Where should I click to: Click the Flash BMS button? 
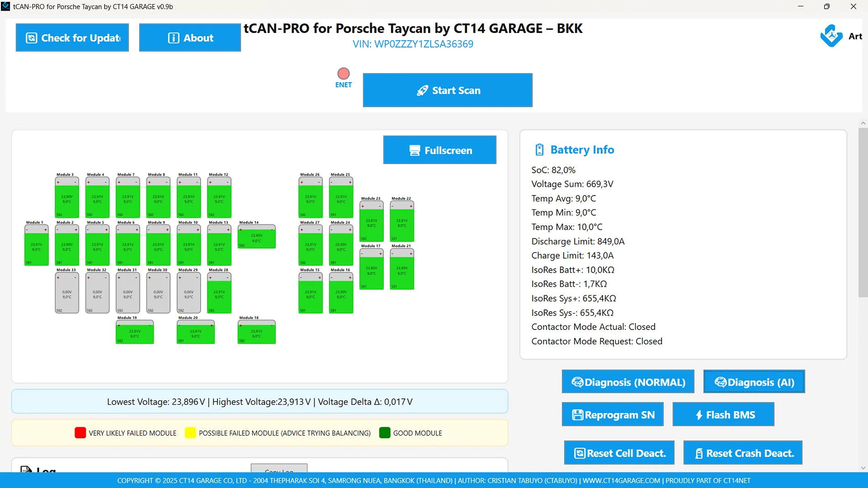coord(723,414)
